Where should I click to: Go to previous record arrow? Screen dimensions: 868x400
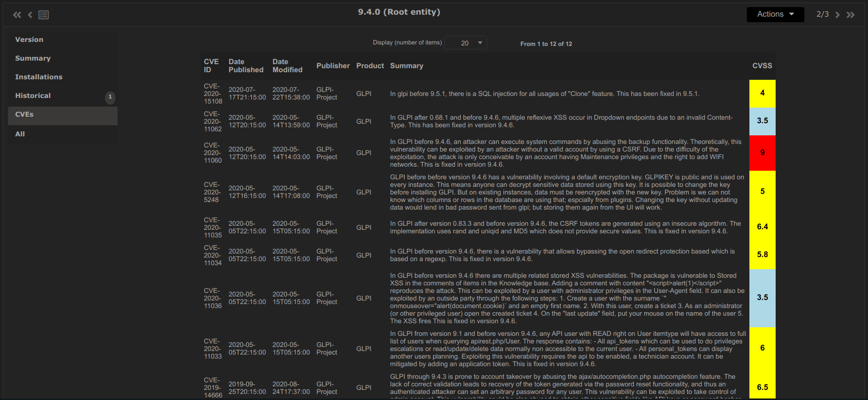[30, 15]
